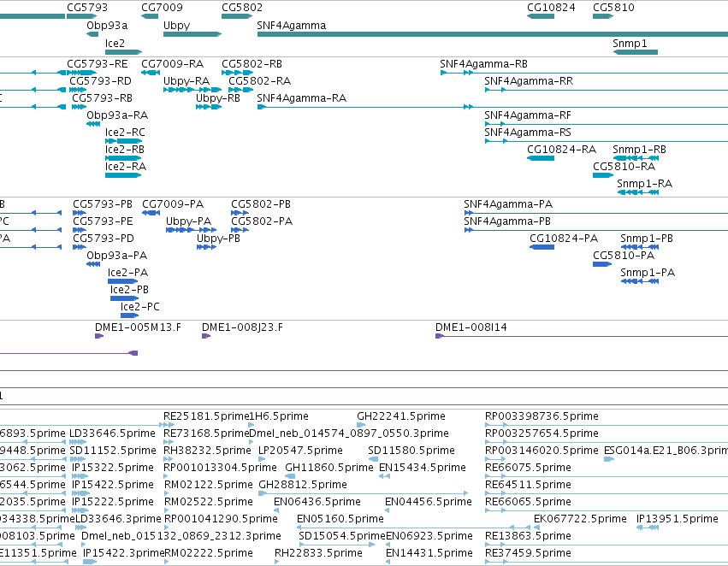The width and height of the screenshot is (728, 566).
Task: Select protein CG5793-PB
Action: click(103, 204)
